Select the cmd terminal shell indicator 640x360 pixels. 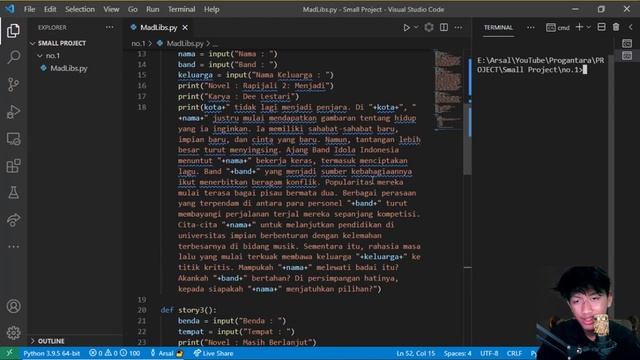[x=558, y=27]
